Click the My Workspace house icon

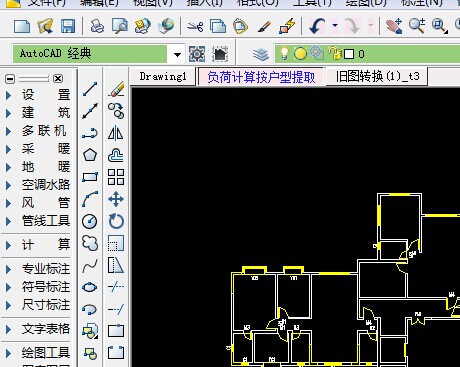(x=220, y=54)
